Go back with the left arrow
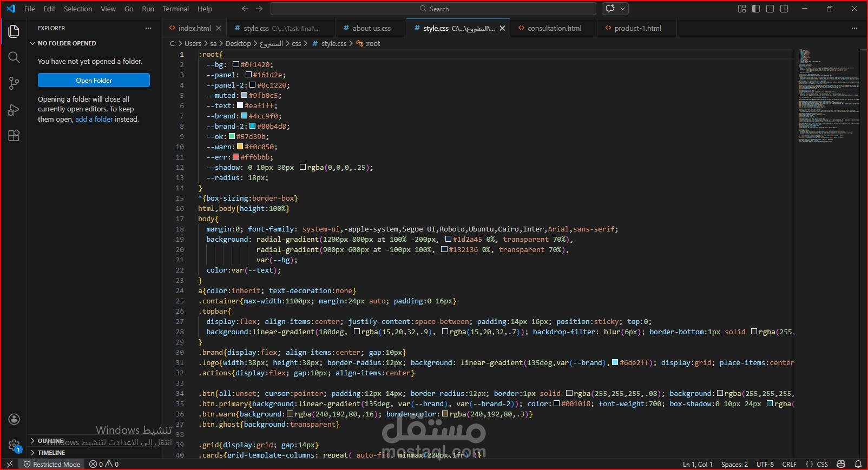The width and height of the screenshot is (868, 470). [245, 9]
